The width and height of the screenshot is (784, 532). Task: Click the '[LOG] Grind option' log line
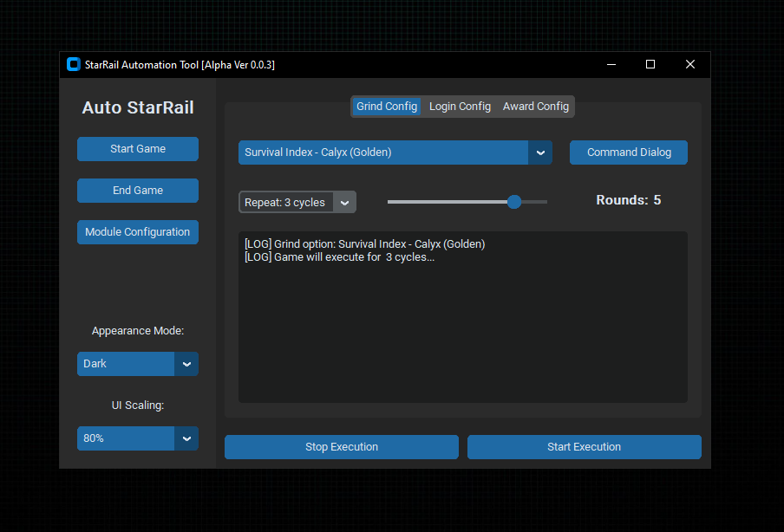(x=364, y=243)
